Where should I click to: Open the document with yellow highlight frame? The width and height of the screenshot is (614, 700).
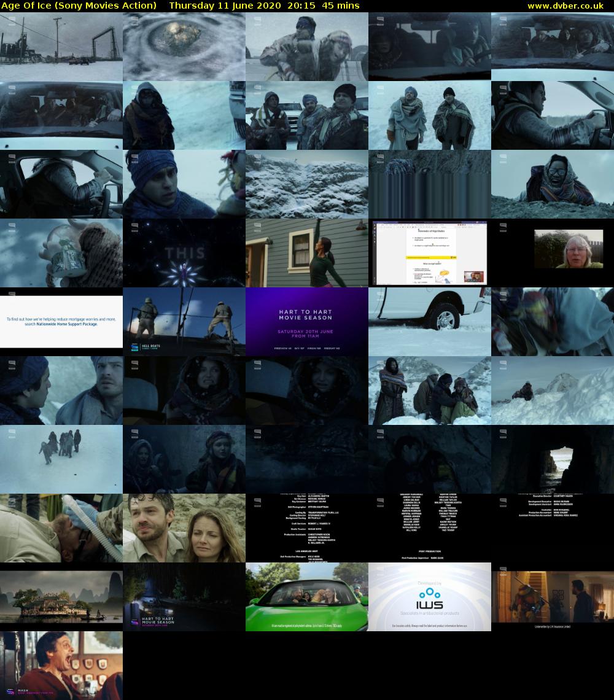(x=430, y=253)
